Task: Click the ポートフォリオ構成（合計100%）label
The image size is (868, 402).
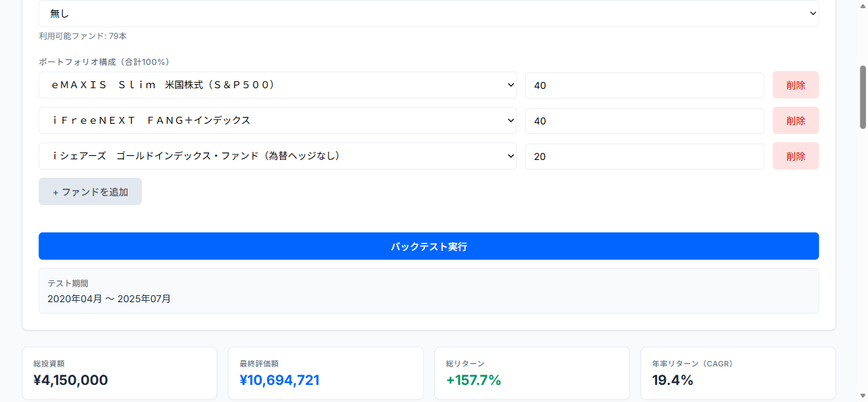Action: point(104,62)
